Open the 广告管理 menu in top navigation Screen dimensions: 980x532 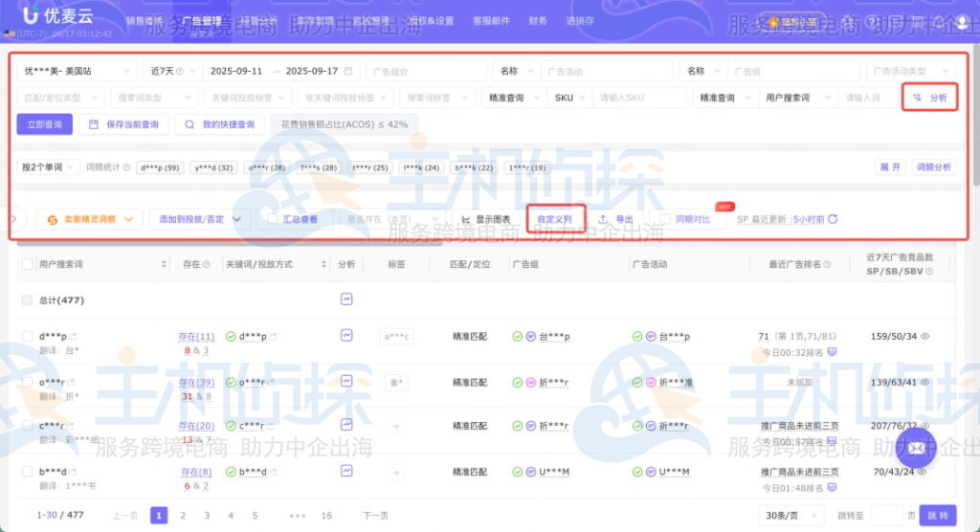(x=201, y=21)
